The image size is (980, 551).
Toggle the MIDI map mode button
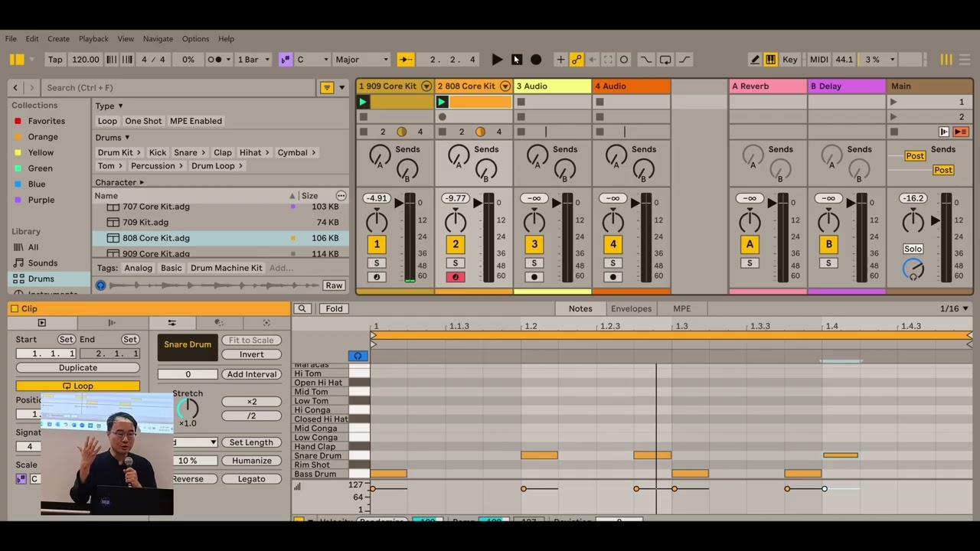(818, 60)
